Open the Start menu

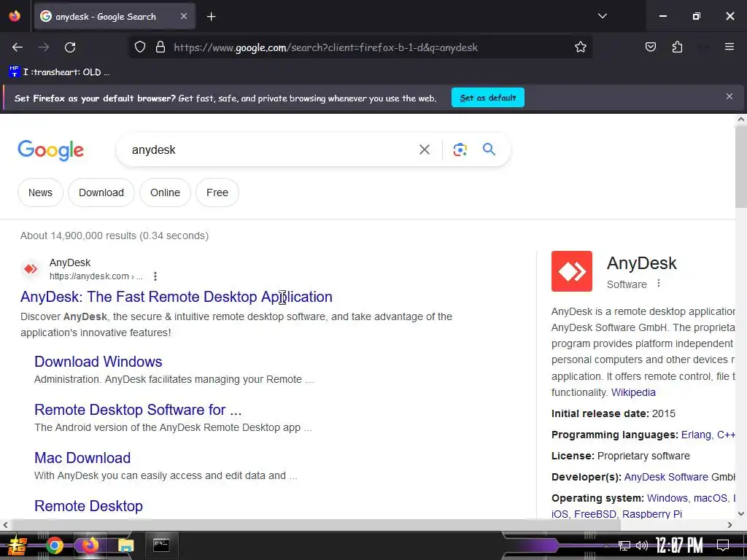click(17, 545)
